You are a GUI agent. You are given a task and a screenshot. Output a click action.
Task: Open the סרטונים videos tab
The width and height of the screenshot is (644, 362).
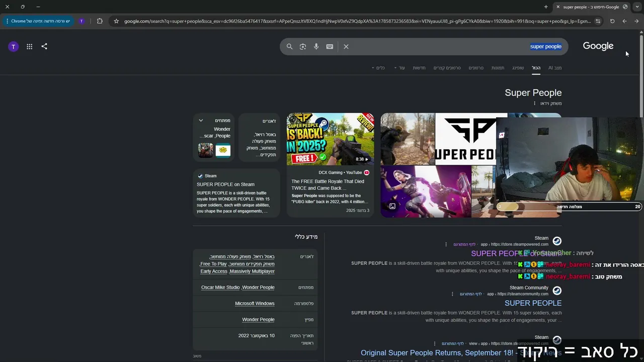[x=476, y=68]
